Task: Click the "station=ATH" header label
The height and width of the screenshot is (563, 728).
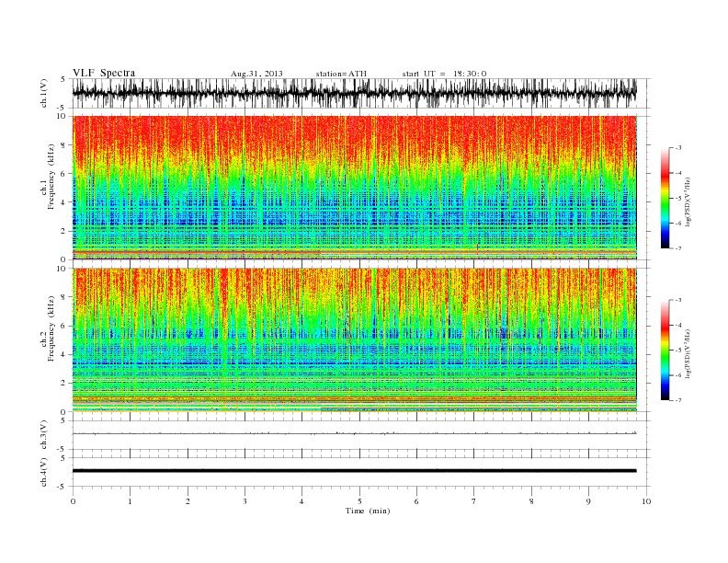Action: [x=341, y=74]
